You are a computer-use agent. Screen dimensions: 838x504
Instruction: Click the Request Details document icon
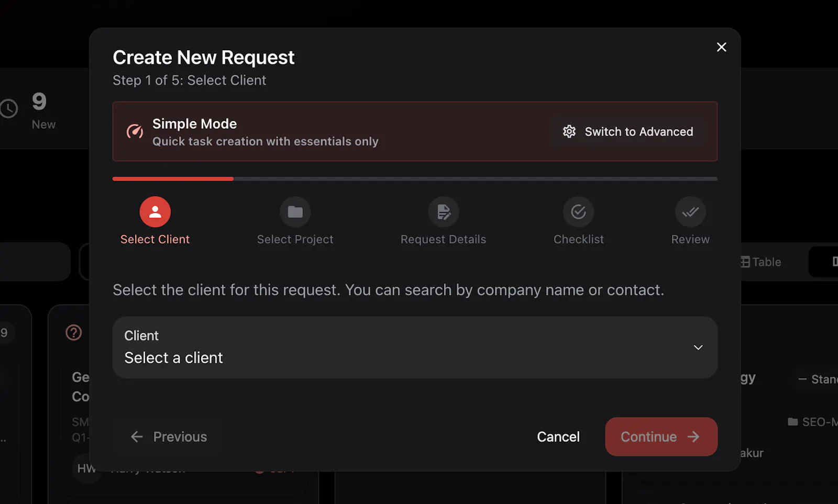pyautogui.click(x=444, y=212)
